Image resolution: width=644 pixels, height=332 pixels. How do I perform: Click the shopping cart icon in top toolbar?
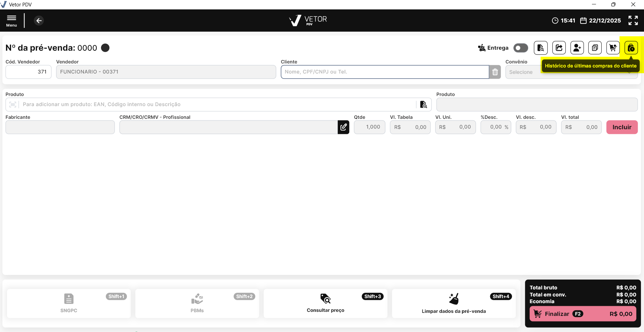613,48
